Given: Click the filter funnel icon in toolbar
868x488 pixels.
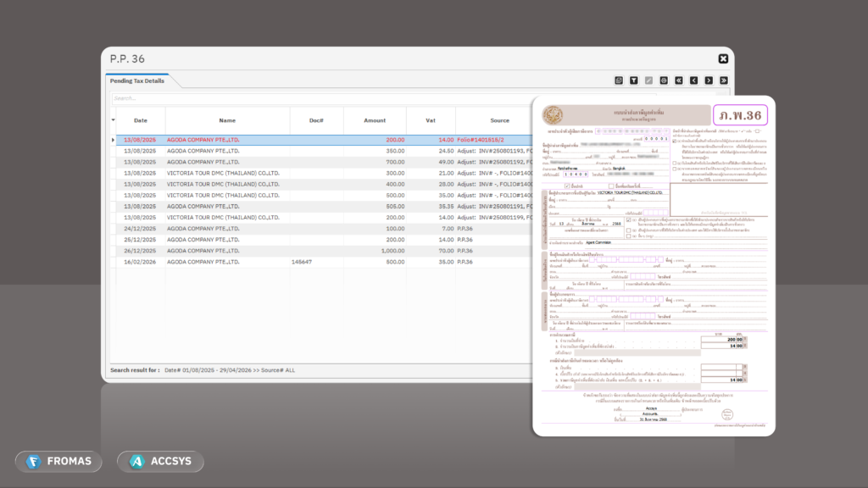Looking at the screenshot, I should pos(633,80).
